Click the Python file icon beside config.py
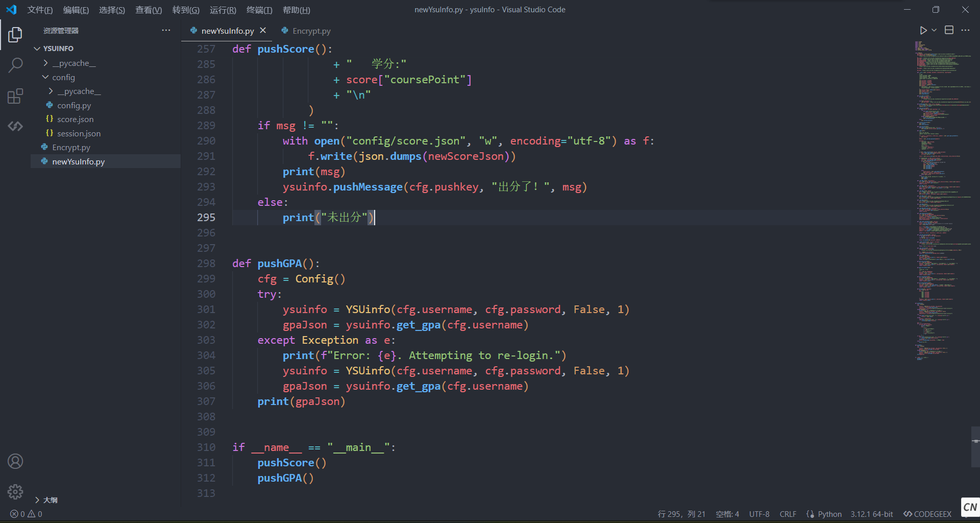The image size is (980, 523). (x=50, y=105)
